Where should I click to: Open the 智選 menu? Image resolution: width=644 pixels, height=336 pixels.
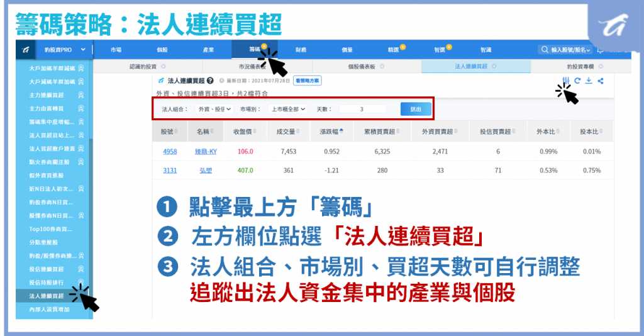coord(440,50)
